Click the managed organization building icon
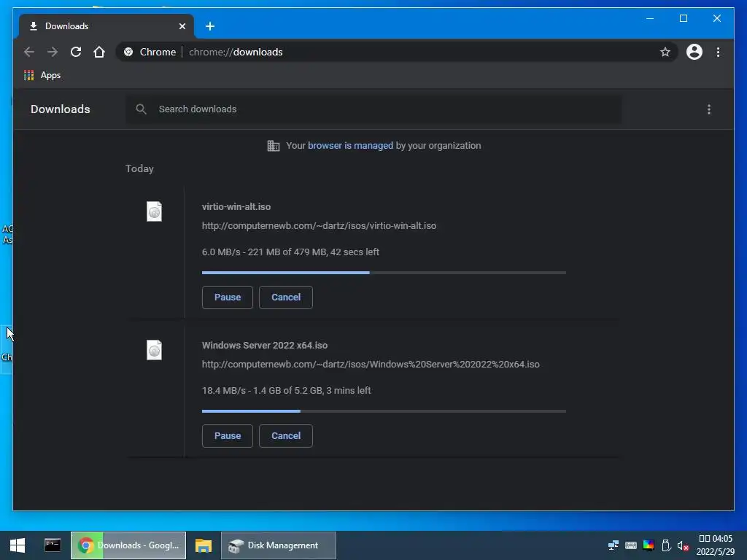The width and height of the screenshot is (747, 560). [x=274, y=146]
